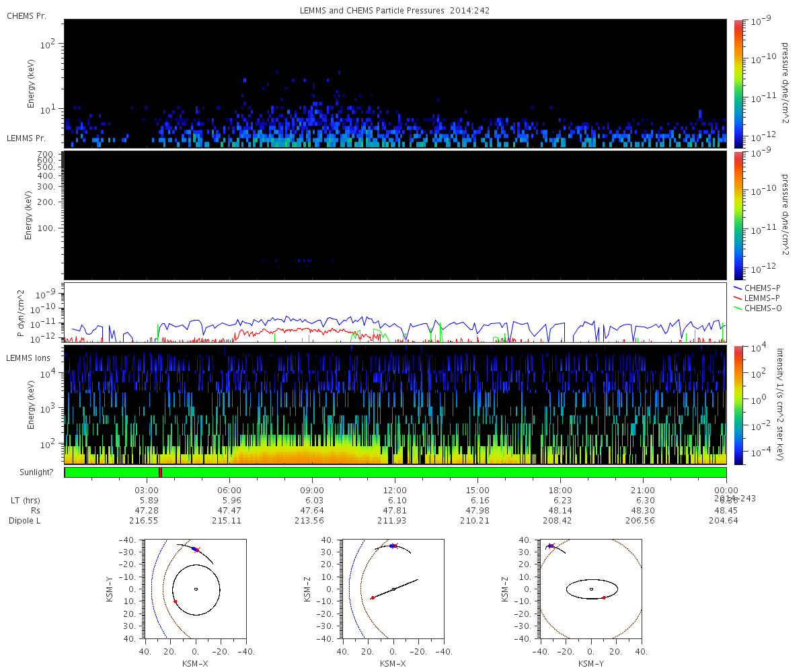Open the KSM-X versus KSM-Z orbit plot

(x=393, y=589)
